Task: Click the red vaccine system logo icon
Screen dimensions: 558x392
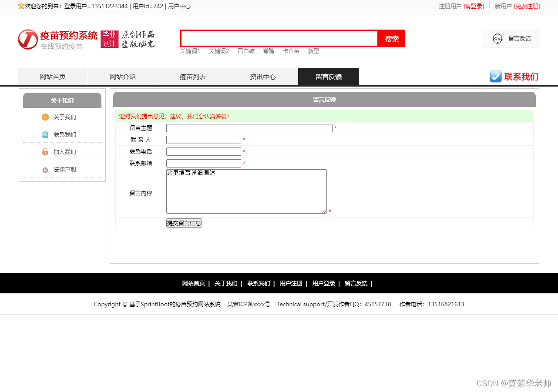Action: (x=28, y=40)
